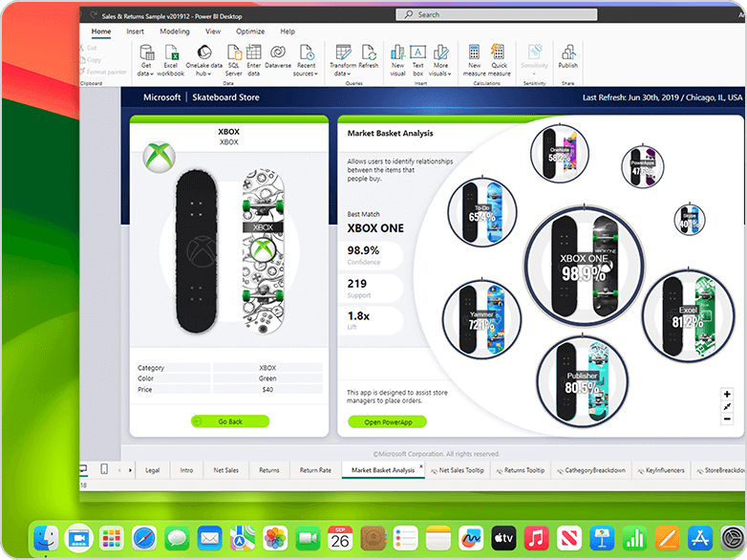Screen dimensions: 747x560
Task: Click the Open PowerApp button
Action: [x=387, y=421]
